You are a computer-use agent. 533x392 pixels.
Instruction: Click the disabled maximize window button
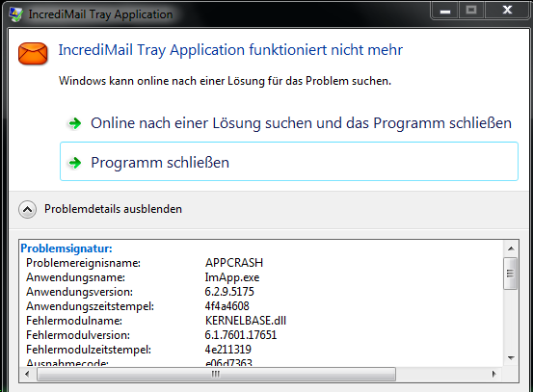click(x=471, y=11)
